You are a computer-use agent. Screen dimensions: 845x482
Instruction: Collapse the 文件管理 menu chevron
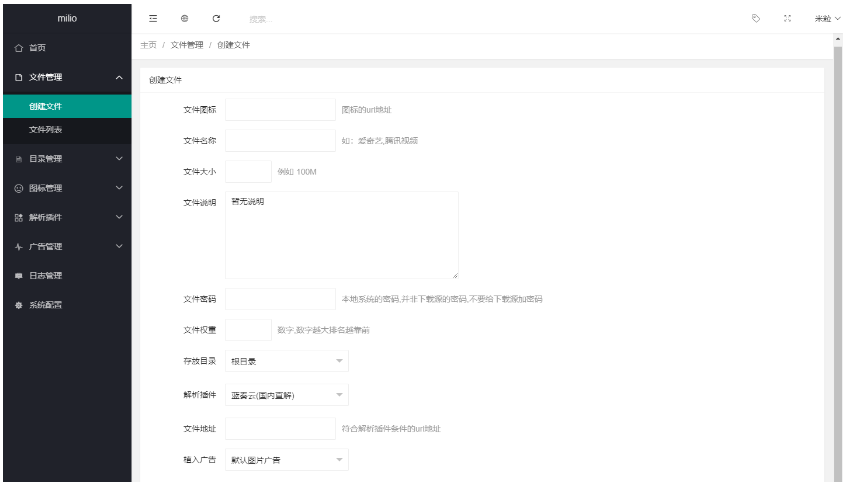coord(119,78)
